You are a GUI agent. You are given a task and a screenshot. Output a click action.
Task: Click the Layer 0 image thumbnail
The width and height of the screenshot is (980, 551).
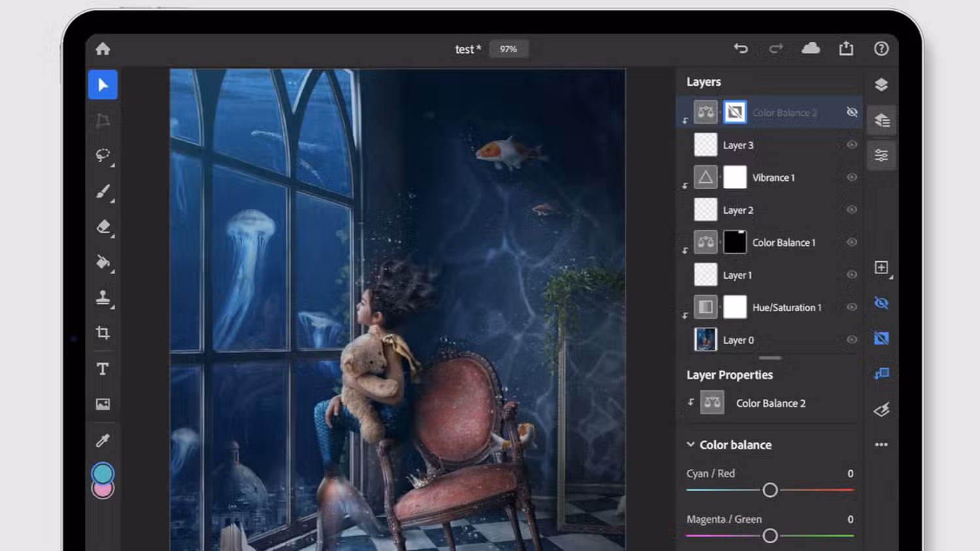(x=706, y=339)
